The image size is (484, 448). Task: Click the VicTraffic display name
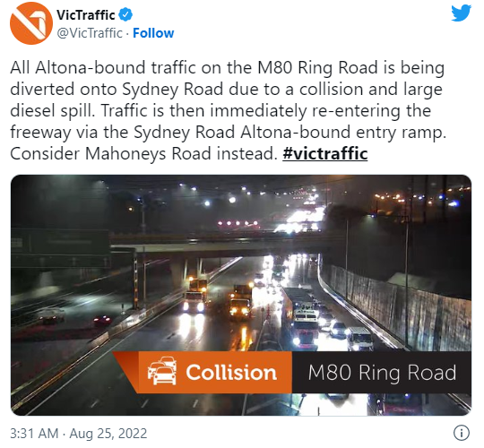click(x=86, y=15)
